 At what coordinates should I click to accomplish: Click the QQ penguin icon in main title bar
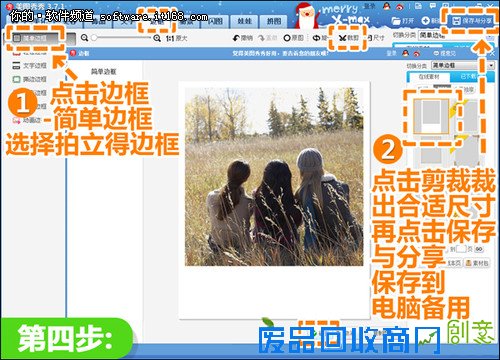tap(387, 6)
